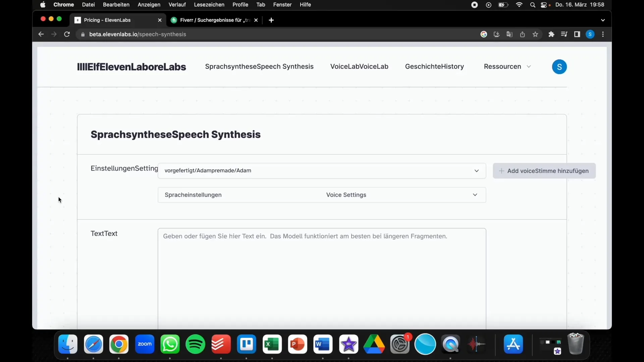Open the media control icon in toolbar
Image resolution: width=644 pixels, height=362 pixels.
tap(564, 34)
